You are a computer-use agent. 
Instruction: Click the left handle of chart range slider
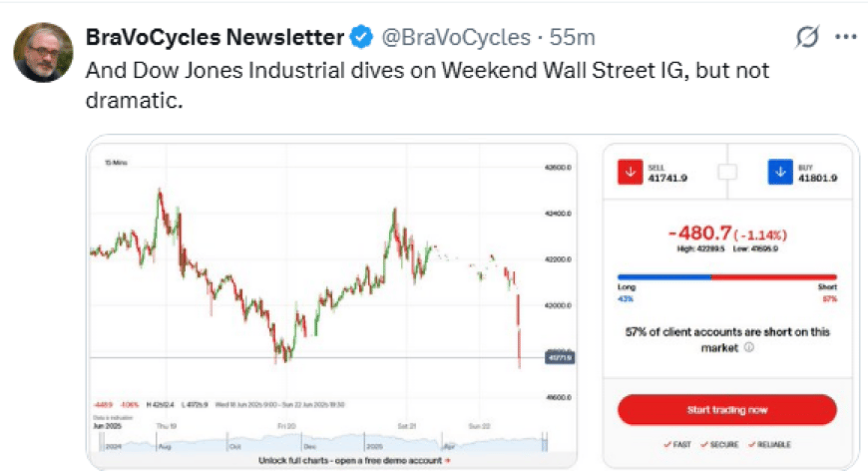click(102, 442)
